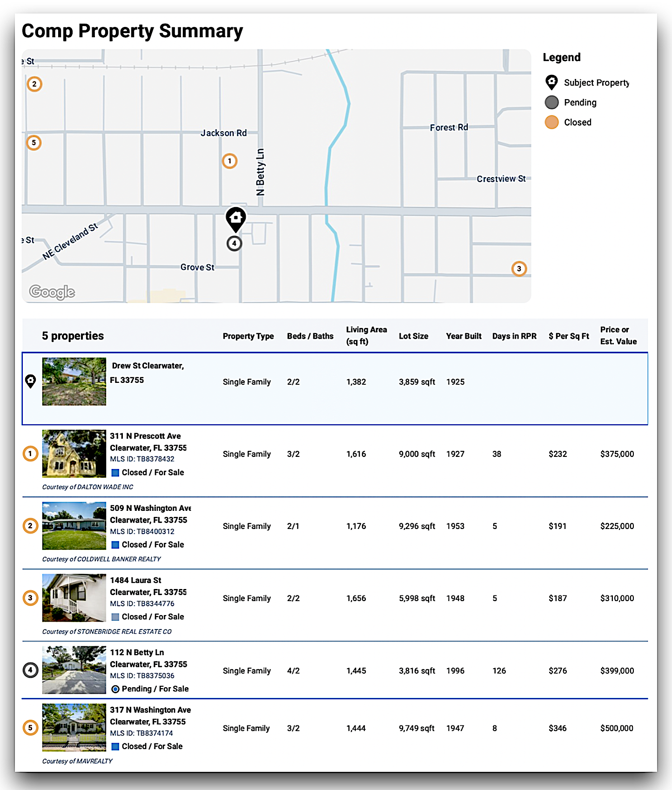Click Courtesy of COLDWELL BANKER REALTY

(101, 559)
